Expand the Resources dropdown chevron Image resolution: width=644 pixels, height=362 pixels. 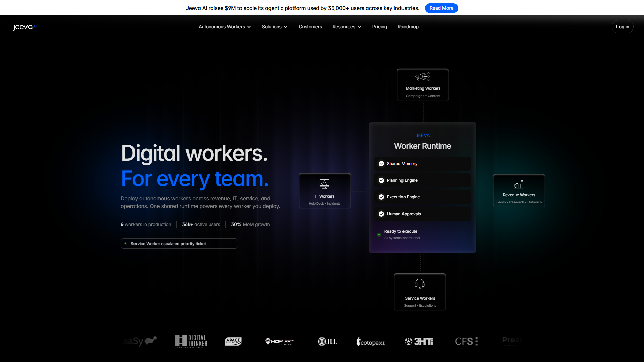click(x=359, y=27)
